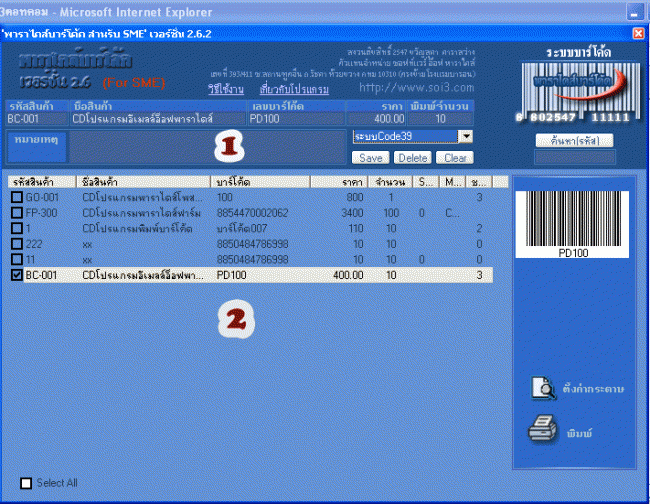Viewport: 650px width, 504px height.
Task: Select PD100 cell in BC-001 row
Action: 231,275
